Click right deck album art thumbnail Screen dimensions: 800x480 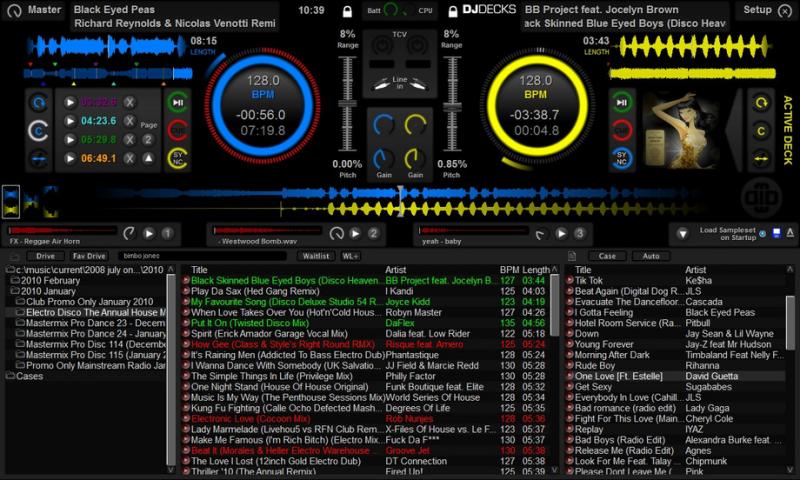[683, 131]
